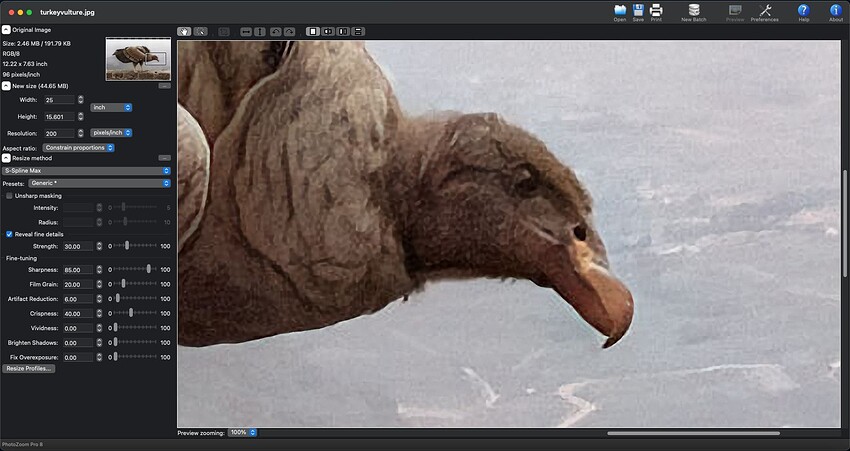Viewport: 850px width, 451px height.
Task: Adjust the Brighten Shadows stepper arrows
Action: pyautogui.click(x=99, y=343)
